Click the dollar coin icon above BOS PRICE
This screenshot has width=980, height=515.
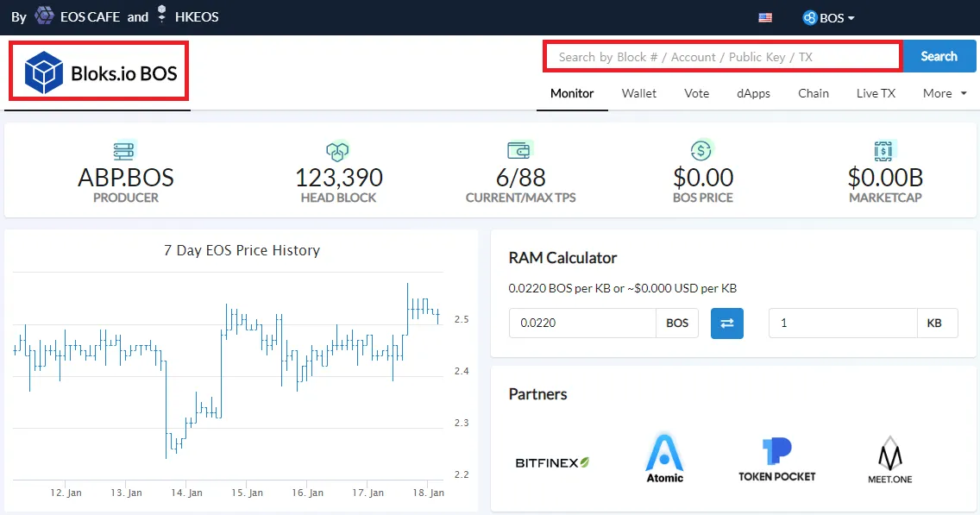click(701, 150)
